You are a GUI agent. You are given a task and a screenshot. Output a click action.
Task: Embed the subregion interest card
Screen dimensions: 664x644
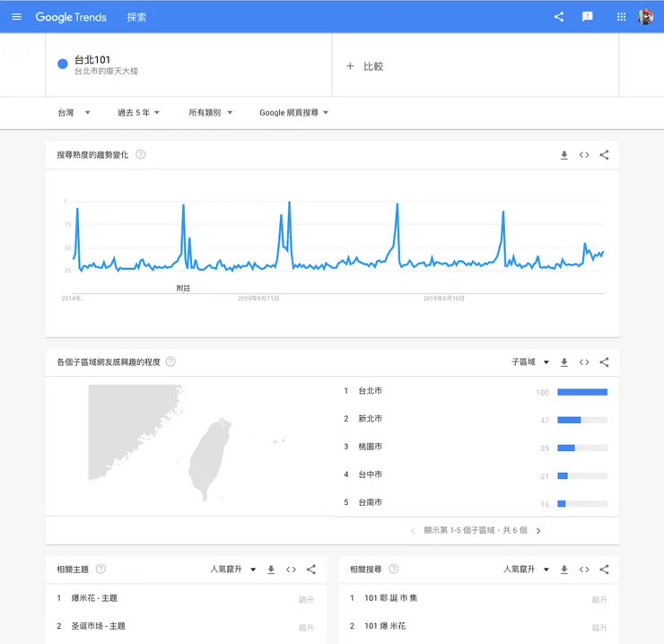click(584, 362)
